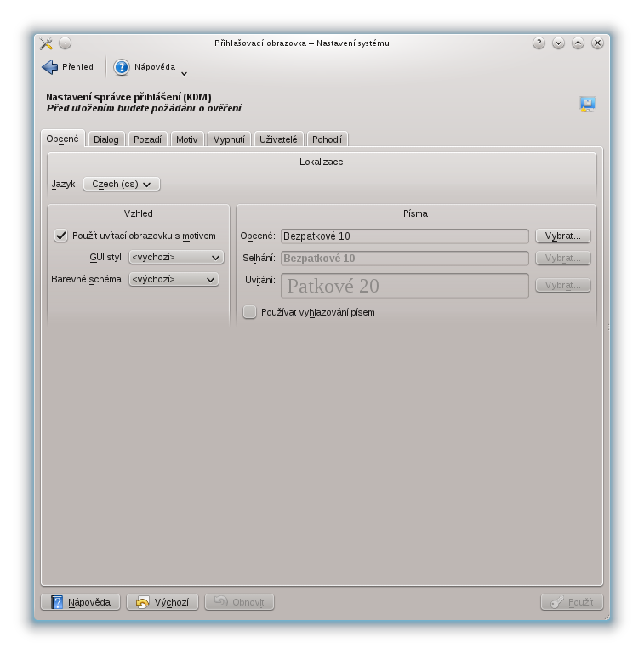
Task: Switch to the Pozadí tab
Action: tap(147, 139)
